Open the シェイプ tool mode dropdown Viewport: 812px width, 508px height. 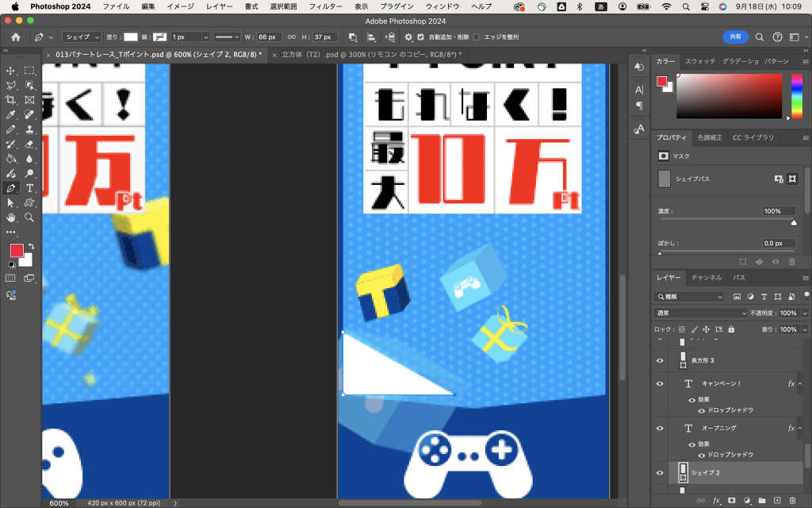click(x=82, y=37)
